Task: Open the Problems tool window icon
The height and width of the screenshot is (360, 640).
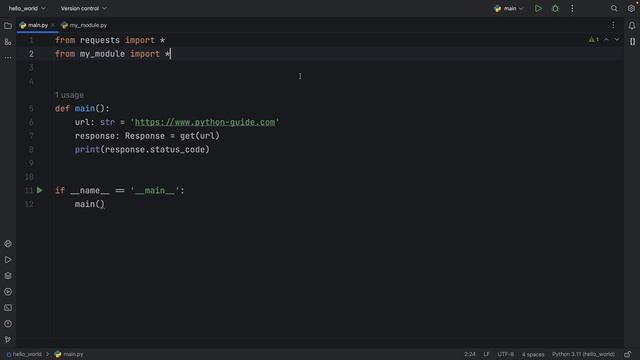Action: point(8,324)
